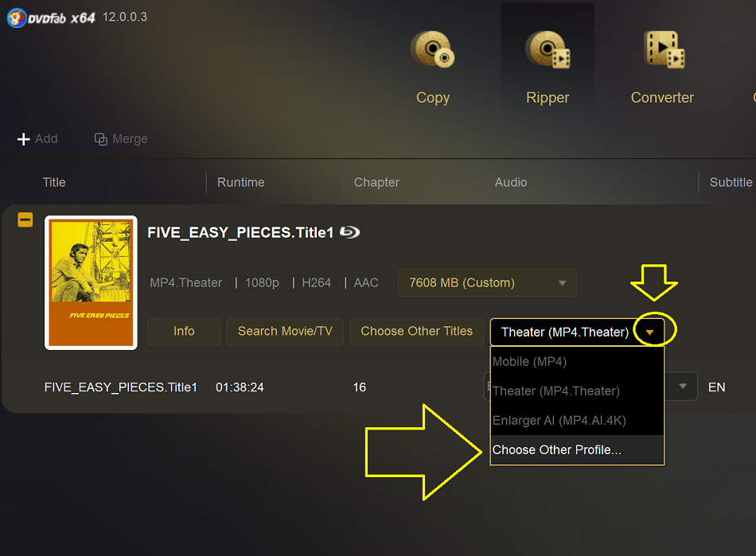Screen dimensions: 756x556
Task: Click the H264 codec label
Action: [316, 283]
